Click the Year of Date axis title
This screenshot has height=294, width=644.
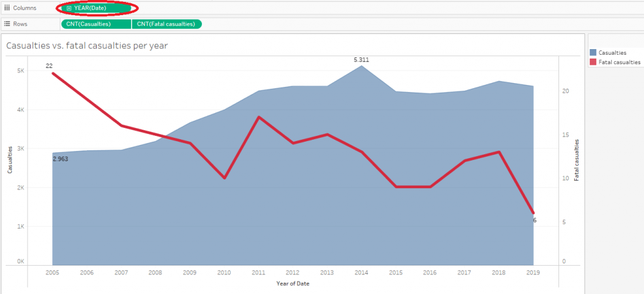point(292,283)
